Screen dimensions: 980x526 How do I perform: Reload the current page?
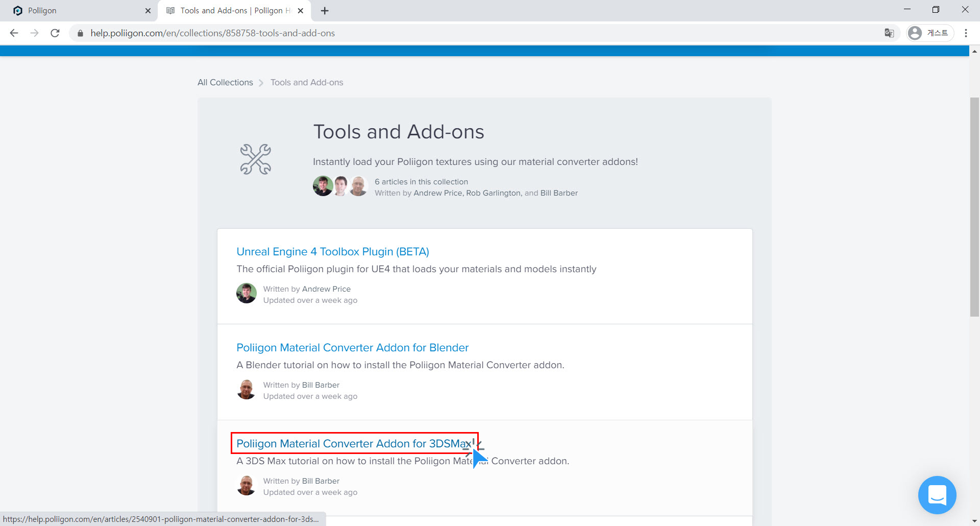[55, 33]
